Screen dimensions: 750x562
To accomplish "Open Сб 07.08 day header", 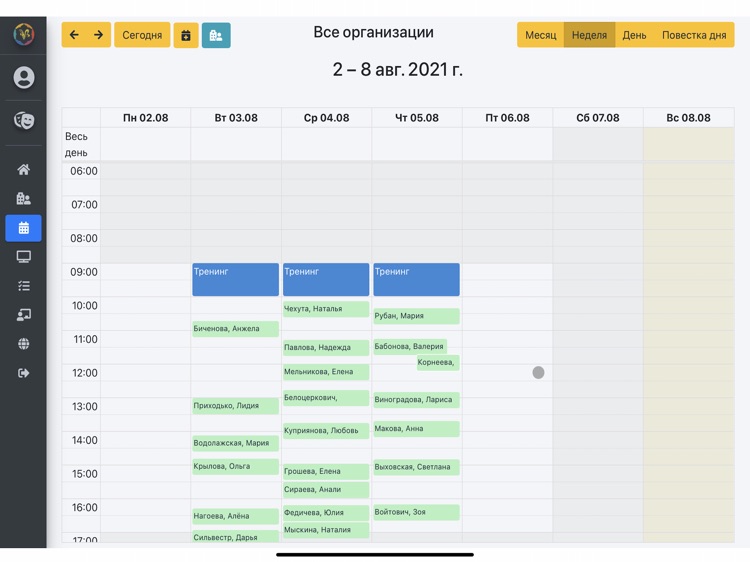I will 598,118.
